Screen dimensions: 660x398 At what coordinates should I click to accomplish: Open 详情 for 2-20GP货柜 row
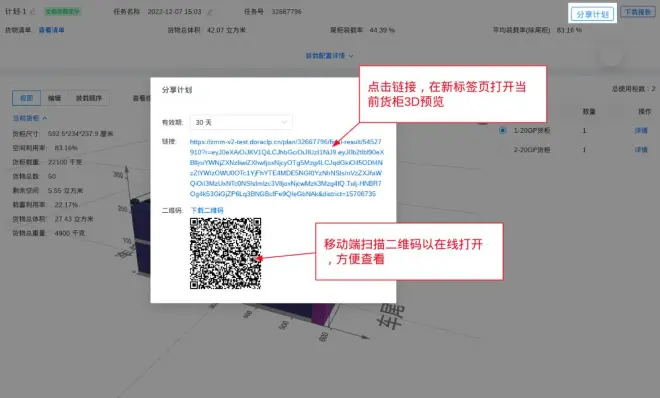(x=641, y=149)
